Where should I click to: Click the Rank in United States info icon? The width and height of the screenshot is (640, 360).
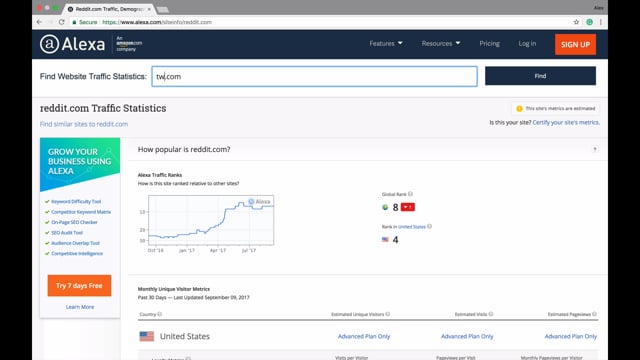tap(429, 226)
